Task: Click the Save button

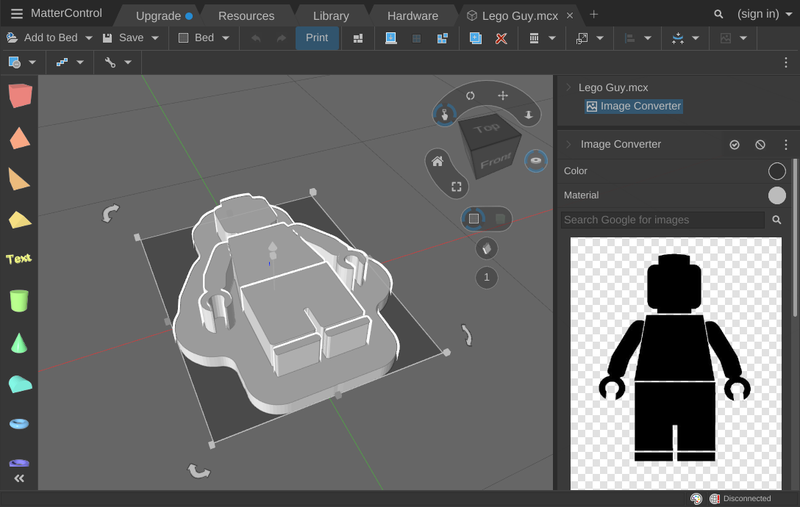Action: click(125, 38)
